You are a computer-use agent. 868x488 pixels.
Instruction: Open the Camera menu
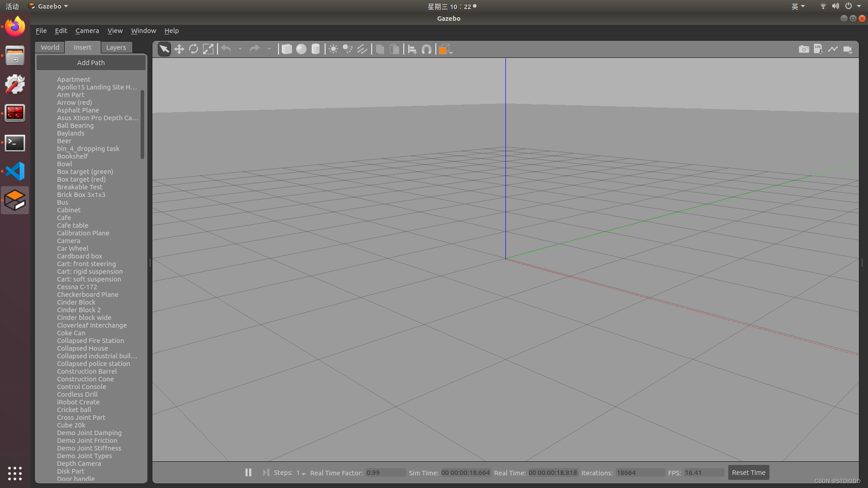coord(87,31)
